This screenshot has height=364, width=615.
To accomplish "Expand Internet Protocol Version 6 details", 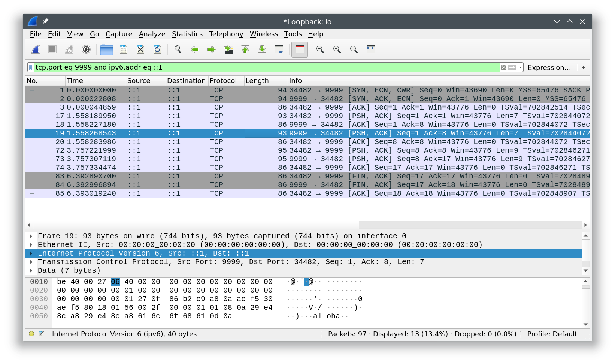I will 31,253.
